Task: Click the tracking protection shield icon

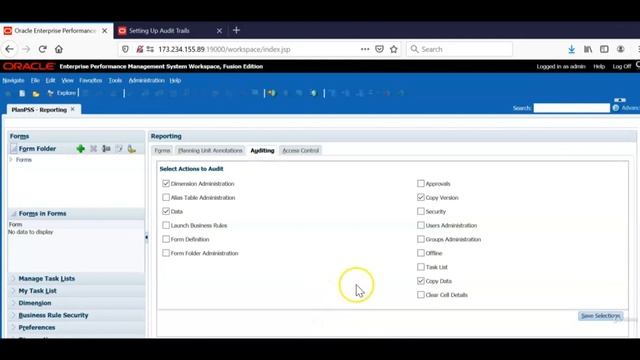Action: 125,49
